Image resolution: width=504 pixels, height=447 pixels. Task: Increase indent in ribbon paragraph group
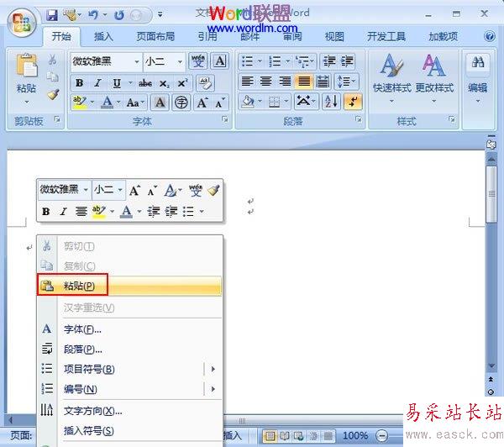tap(347, 61)
